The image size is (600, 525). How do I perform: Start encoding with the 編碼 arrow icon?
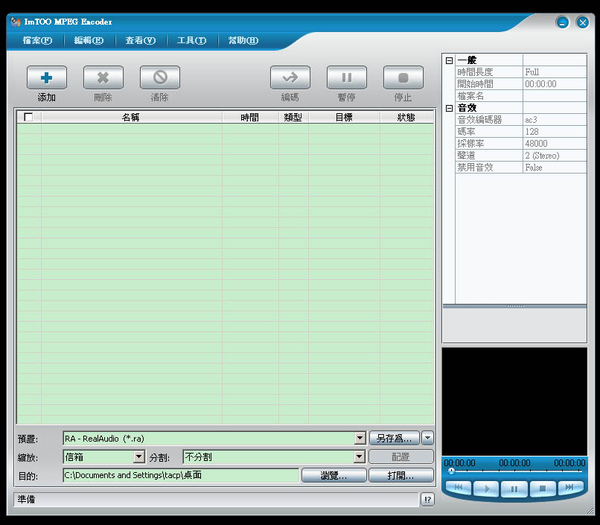290,77
